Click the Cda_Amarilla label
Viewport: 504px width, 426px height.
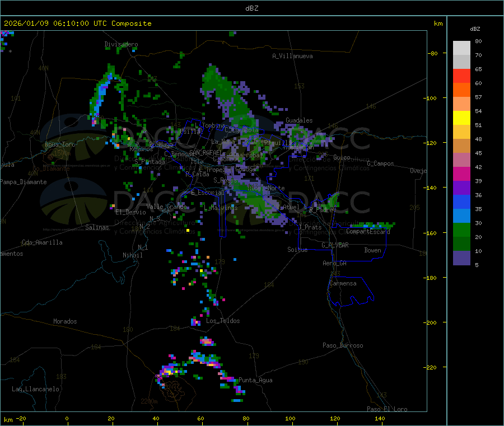pos(42,242)
